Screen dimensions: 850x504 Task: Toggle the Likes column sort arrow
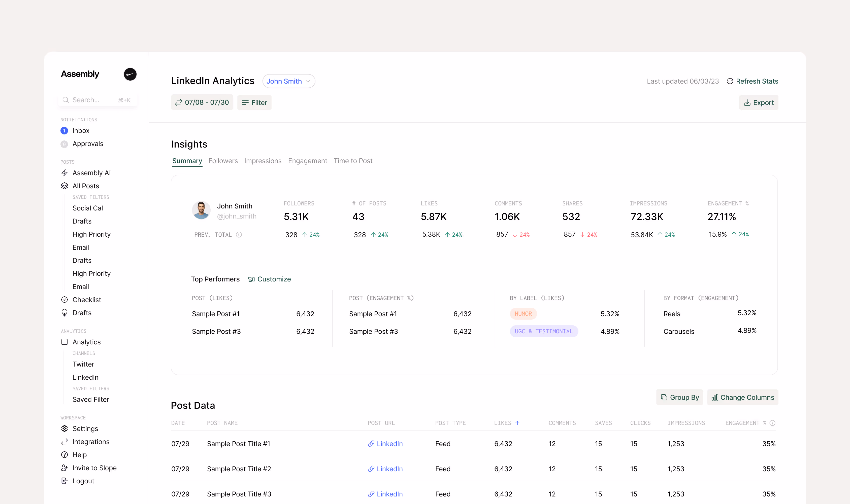click(517, 423)
